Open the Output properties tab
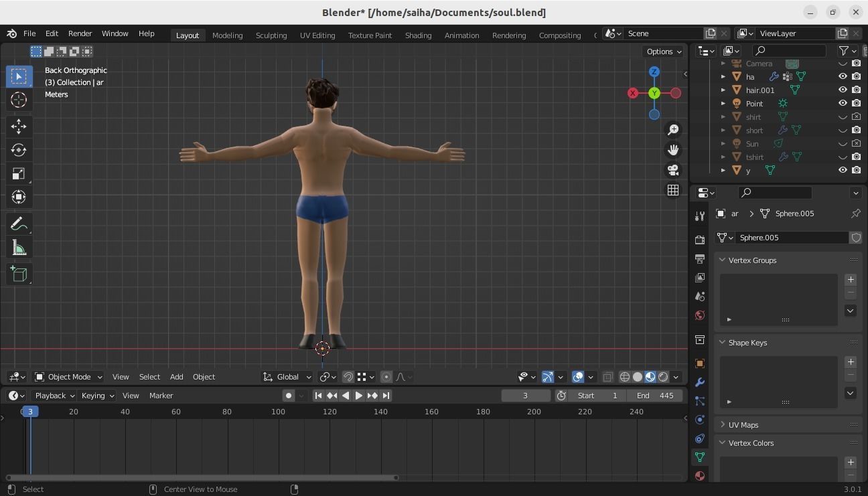 [x=700, y=258]
